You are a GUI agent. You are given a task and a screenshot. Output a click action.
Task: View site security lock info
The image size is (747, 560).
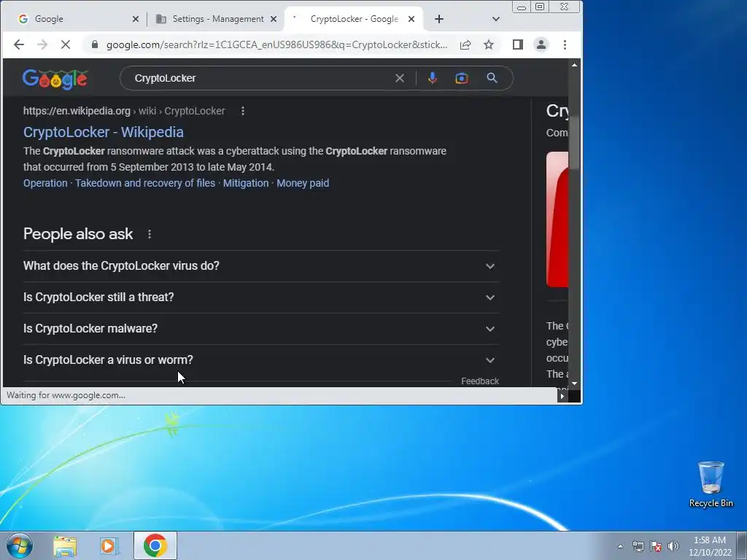point(95,44)
